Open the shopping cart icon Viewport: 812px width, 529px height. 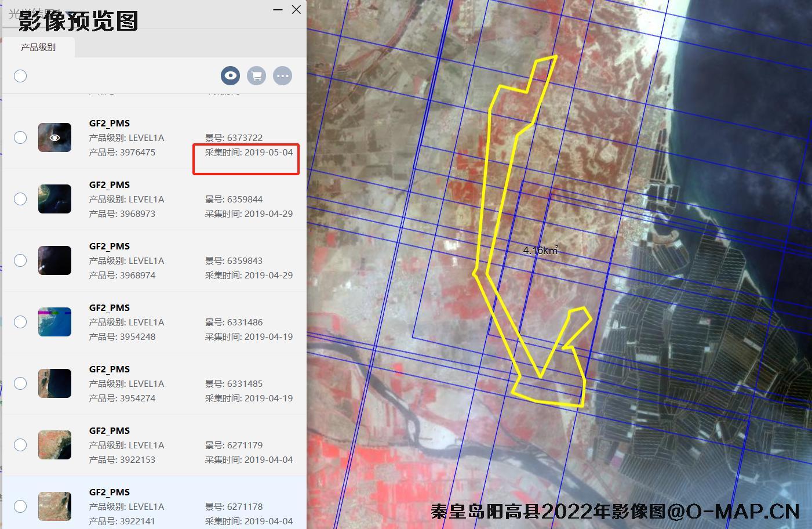[256, 75]
